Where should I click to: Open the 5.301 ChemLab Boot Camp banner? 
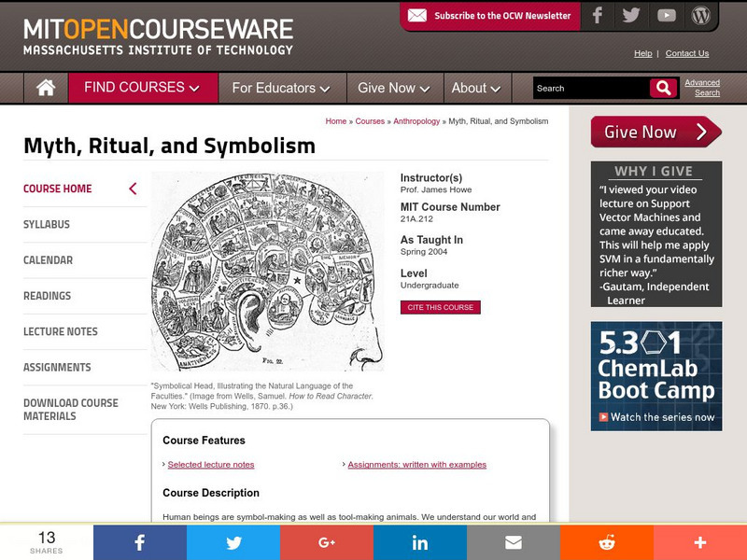point(656,376)
